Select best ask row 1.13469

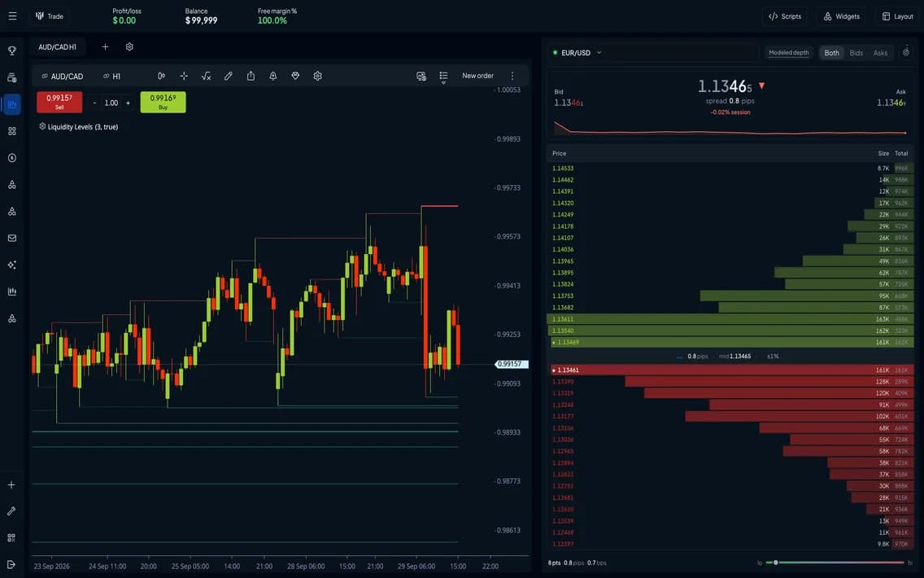pyautogui.click(x=730, y=342)
